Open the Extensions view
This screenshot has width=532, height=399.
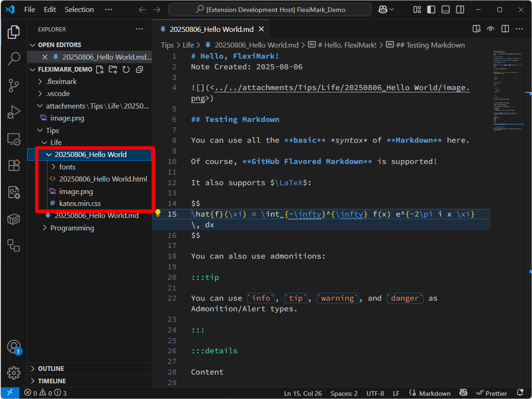[13, 166]
